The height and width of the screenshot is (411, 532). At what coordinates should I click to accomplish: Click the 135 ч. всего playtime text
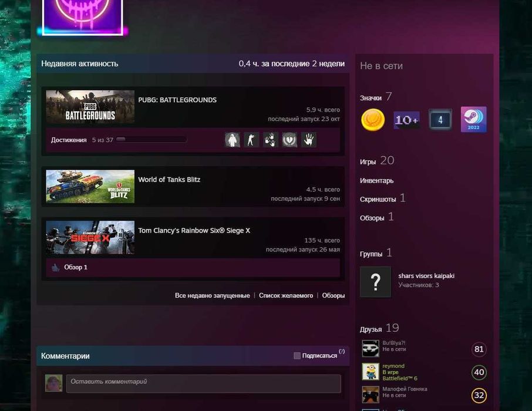click(x=322, y=241)
